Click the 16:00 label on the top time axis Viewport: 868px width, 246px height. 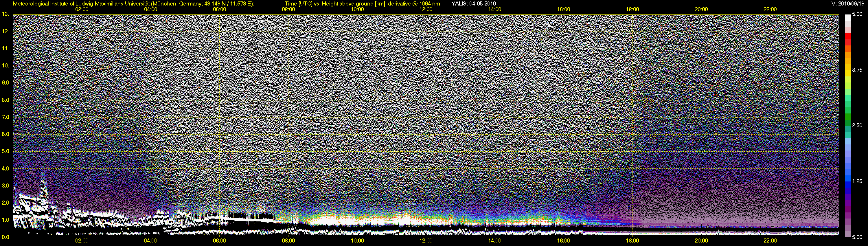[563, 10]
